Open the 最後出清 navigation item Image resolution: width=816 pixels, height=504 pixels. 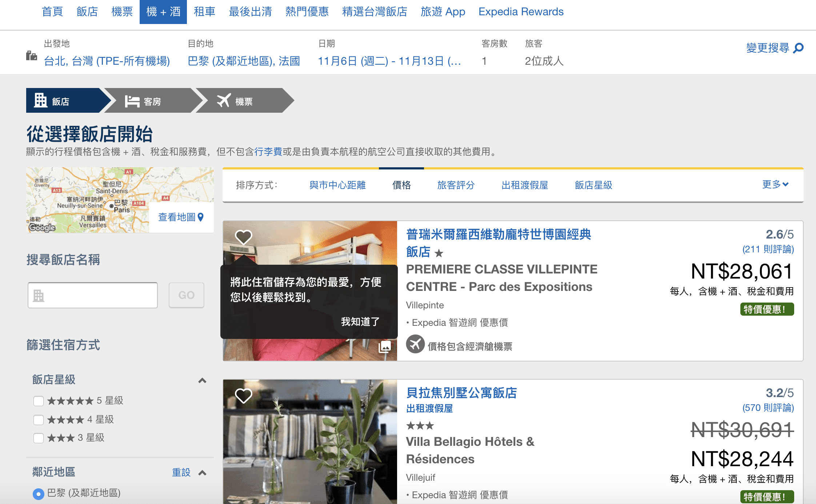click(251, 12)
